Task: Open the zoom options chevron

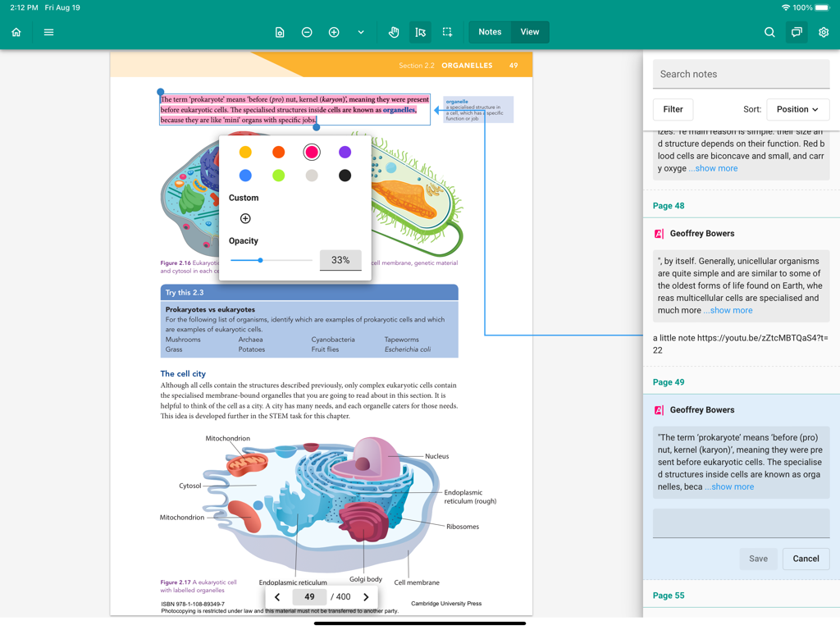Action: click(x=361, y=32)
